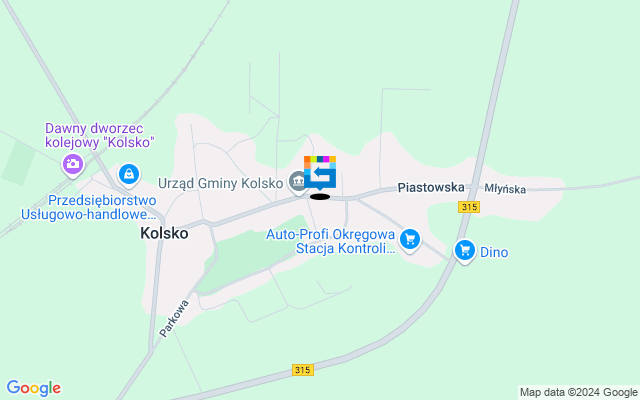Click the purple camera pin for Dawny dworzec
Screen dimensions: 640x400
click(73, 165)
